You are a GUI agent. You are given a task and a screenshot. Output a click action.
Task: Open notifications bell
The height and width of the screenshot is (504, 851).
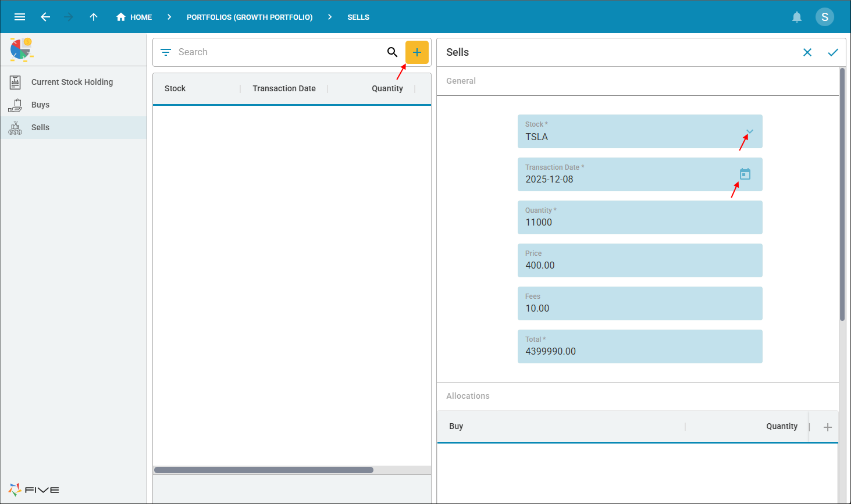(x=797, y=17)
